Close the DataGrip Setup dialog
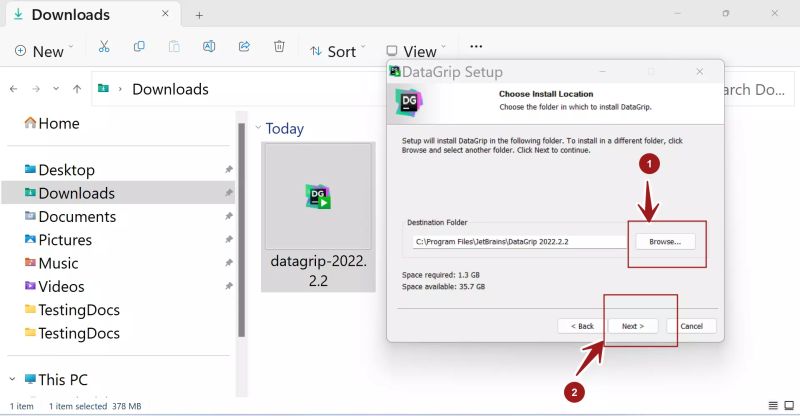800x416 pixels. (699, 72)
